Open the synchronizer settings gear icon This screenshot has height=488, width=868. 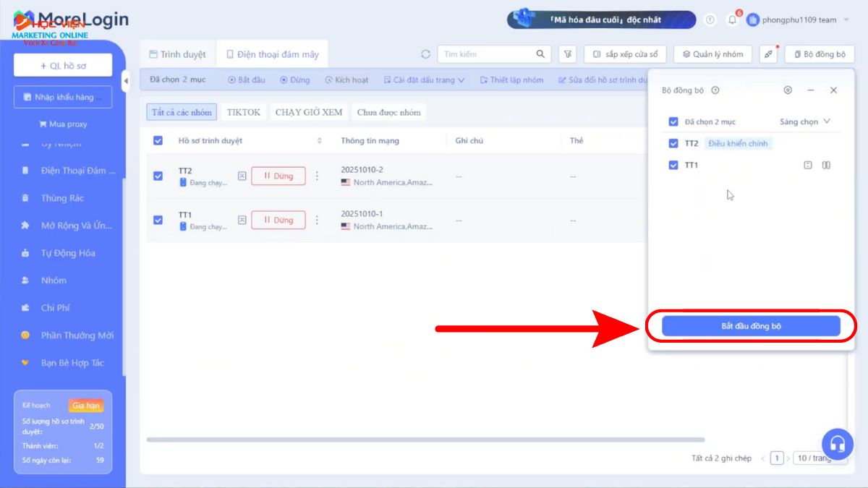pos(788,90)
